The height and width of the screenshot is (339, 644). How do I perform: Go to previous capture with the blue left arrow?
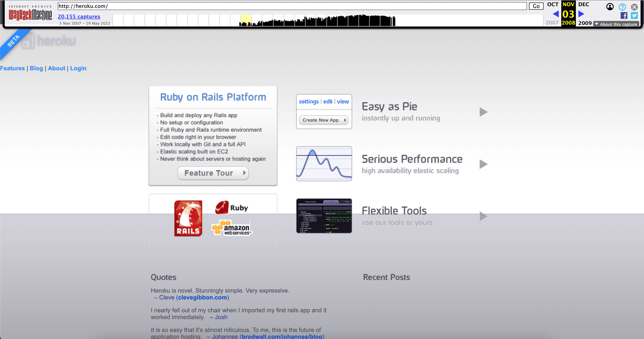coord(556,14)
